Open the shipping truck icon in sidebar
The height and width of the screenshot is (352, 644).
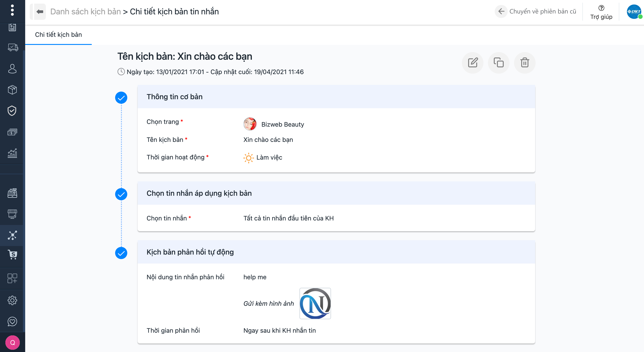pos(12,47)
